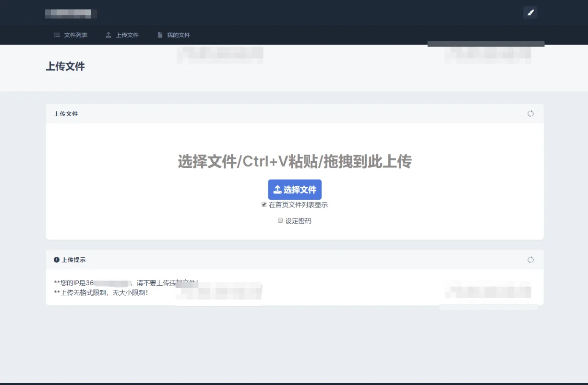Uncheck 在首页文件列表显示 option
The height and width of the screenshot is (385, 588).
[x=264, y=204]
